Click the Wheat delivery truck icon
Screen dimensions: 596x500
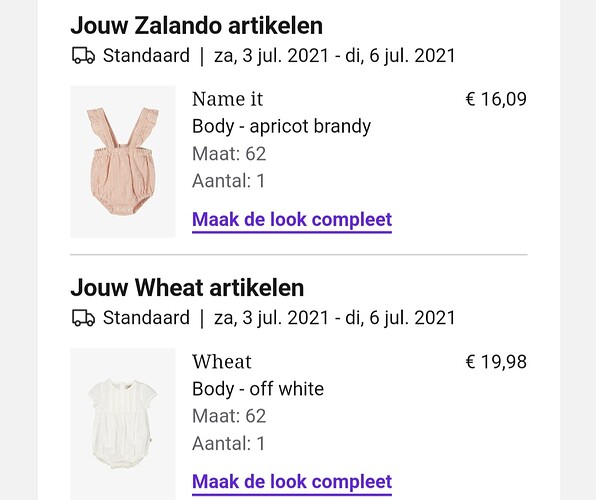[x=83, y=318]
